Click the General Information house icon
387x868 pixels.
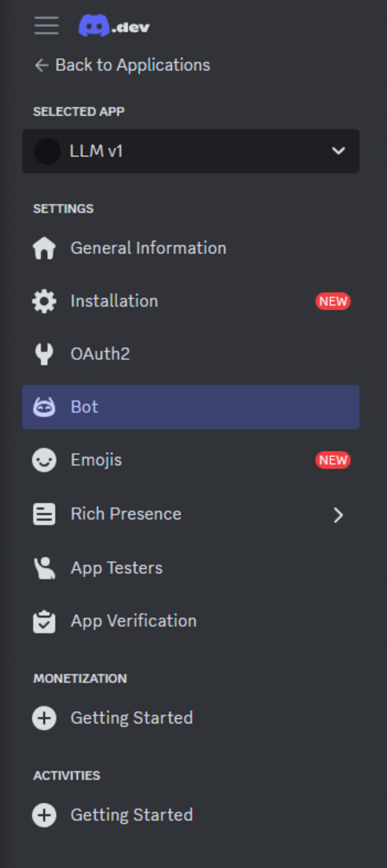tap(44, 248)
